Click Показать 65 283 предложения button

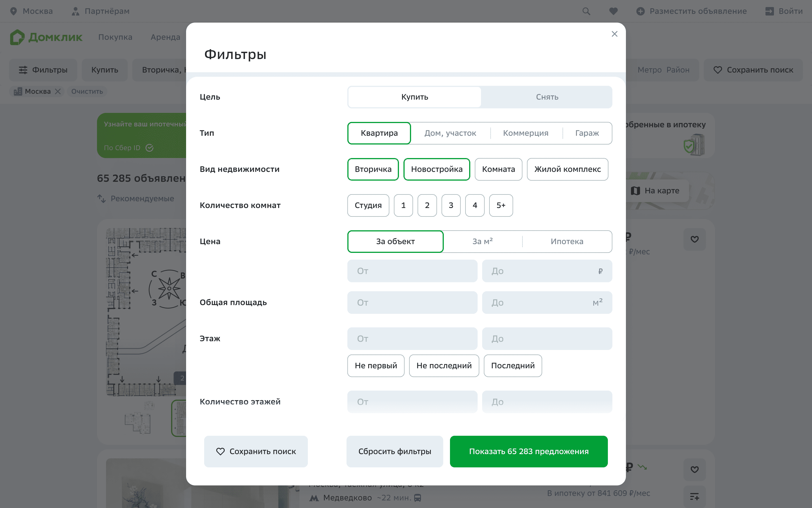(x=528, y=452)
